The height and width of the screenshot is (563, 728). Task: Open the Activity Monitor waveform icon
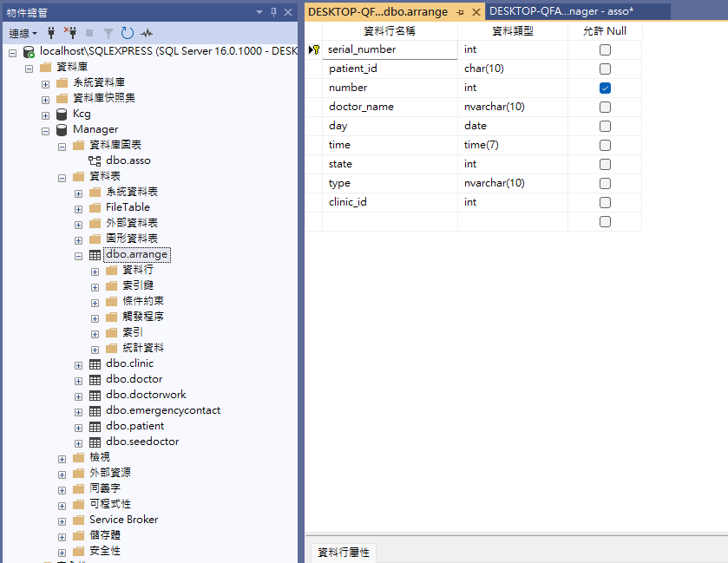[147, 33]
